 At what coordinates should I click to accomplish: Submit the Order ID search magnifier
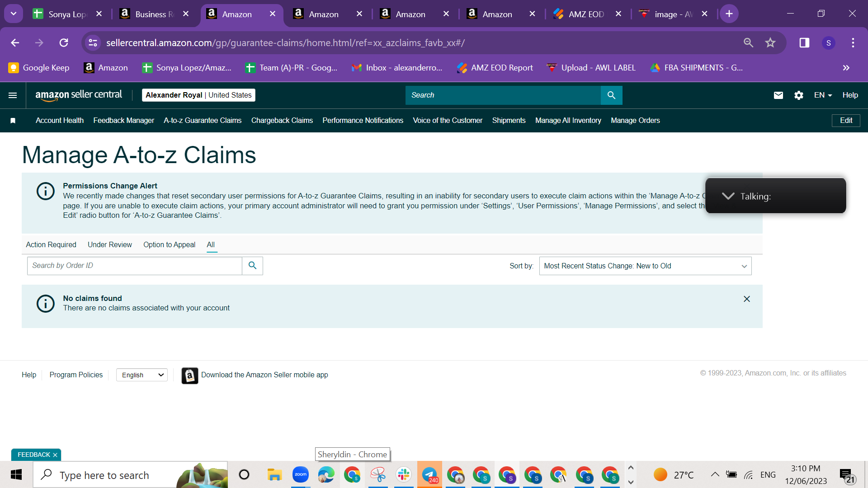[x=252, y=266]
